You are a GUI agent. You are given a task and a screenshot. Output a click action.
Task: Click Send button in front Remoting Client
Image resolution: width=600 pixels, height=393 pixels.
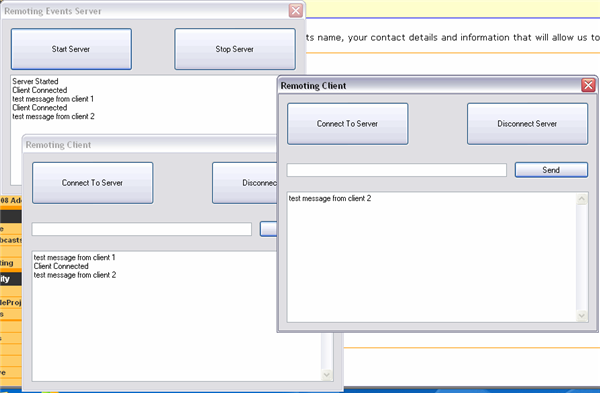[x=551, y=170]
